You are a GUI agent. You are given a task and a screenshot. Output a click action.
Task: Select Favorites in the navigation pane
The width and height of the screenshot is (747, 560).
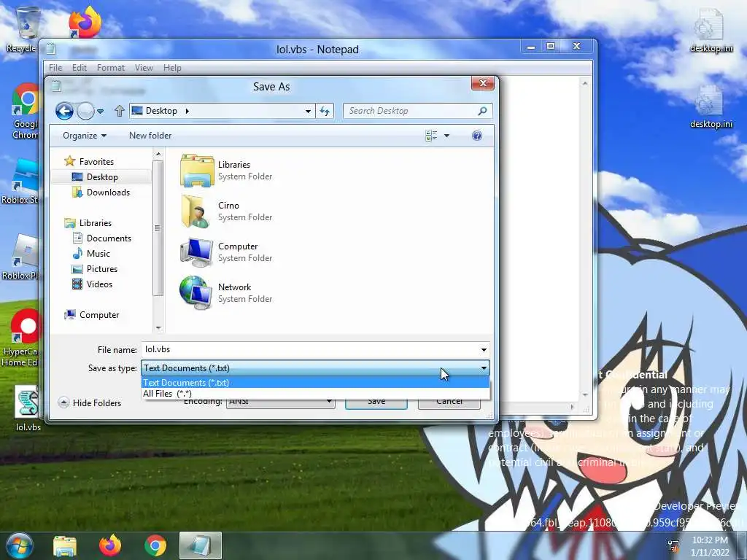pyautogui.click(x=96, y=161)
